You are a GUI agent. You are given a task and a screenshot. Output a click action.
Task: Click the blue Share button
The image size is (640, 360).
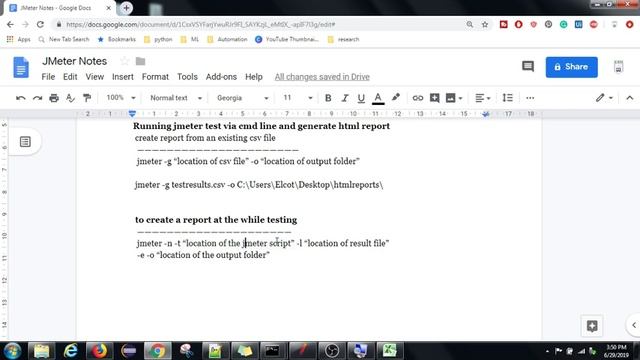coord(571,67)
